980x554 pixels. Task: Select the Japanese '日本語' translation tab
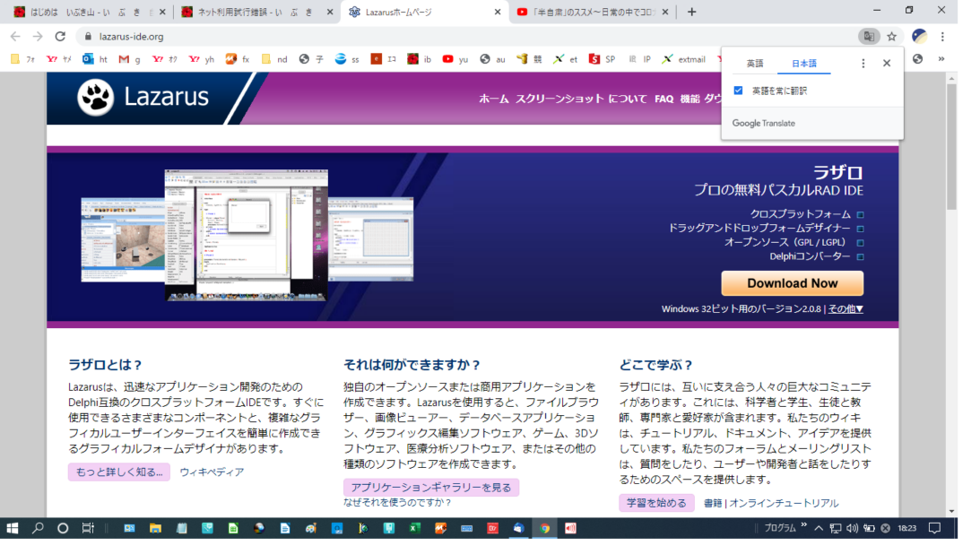coord(803,63)
